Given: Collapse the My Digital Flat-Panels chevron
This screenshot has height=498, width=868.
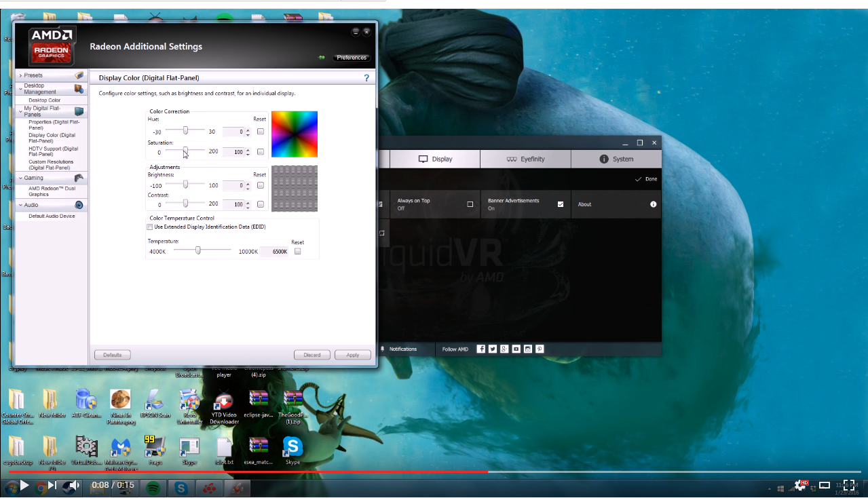Looking at the screenshot, I should tap(20, 111).
